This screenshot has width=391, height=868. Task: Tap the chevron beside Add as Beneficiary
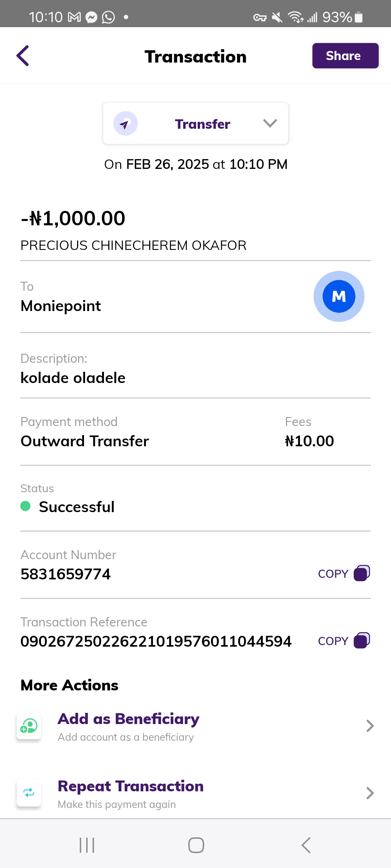pos(370,726)
